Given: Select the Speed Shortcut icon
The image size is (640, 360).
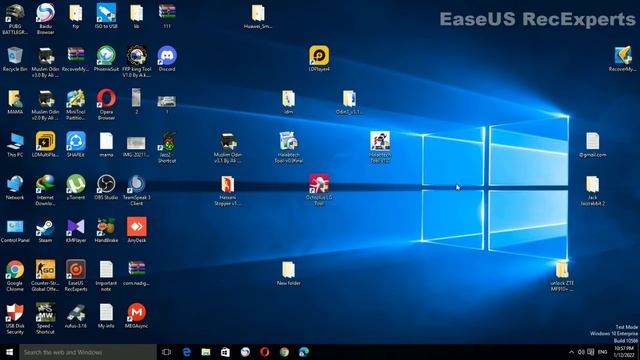Looking at the screenshot, I should tap(45, 318).
